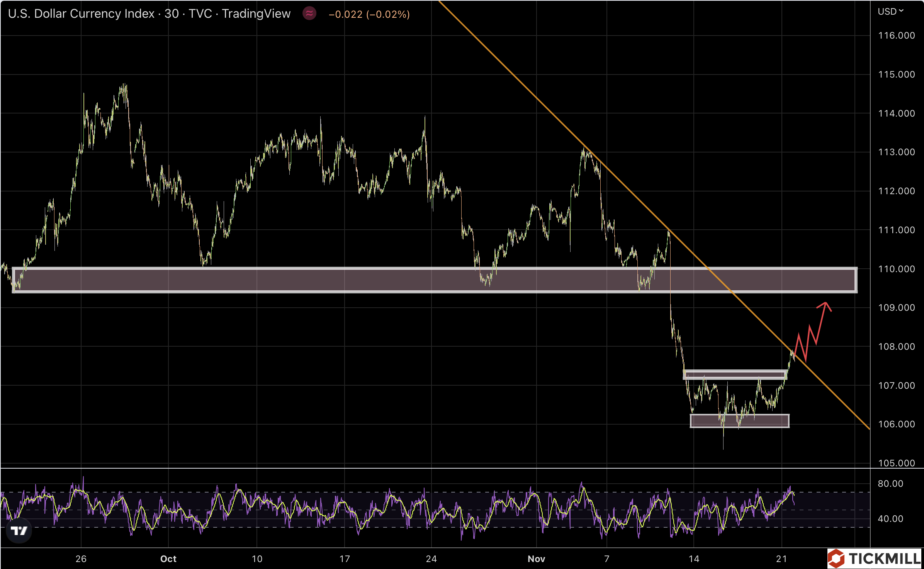The height and width of the screenshot is (569, 924).
Task: Open the USD currency dropdown
Action: click(x=890, y=12)
